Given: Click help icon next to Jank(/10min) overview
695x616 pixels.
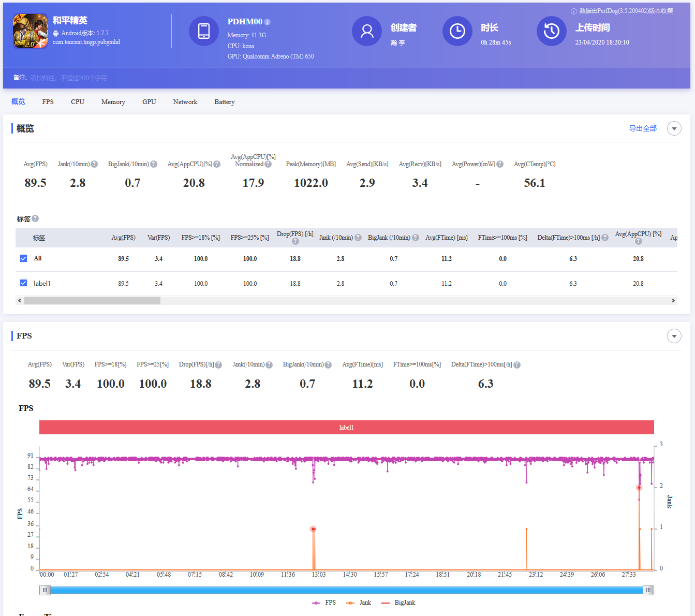Looking at the screenshot, I should pyautogui.click(x=94, y=164).
